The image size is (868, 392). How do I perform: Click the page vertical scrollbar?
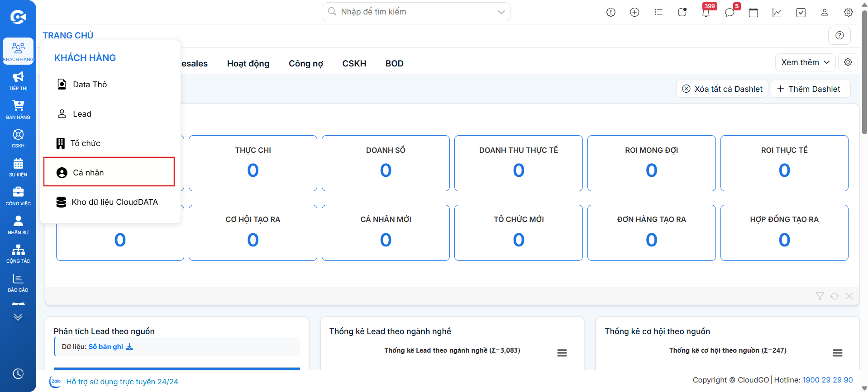[x=864, y=72]
